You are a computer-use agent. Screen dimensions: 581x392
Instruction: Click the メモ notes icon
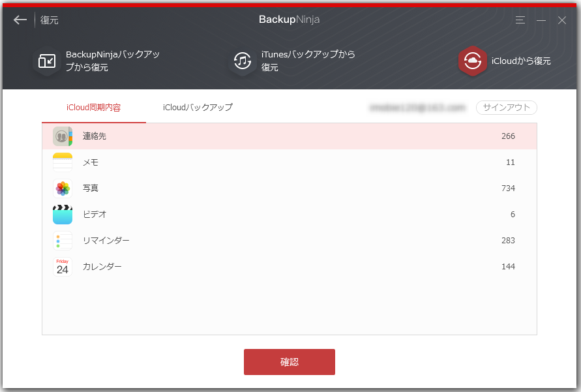coord(63,162)
